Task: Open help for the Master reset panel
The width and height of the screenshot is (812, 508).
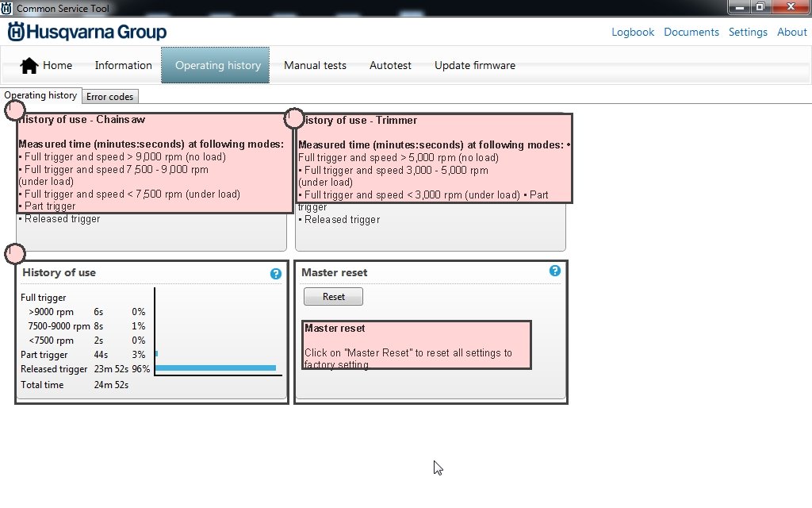Action: [x=554, y=271]
